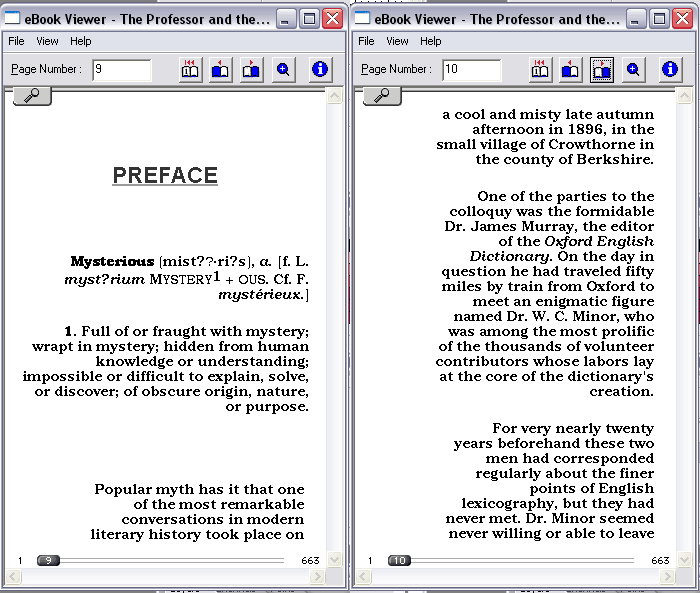
Task: Open Help menu in left viewer
Action: (81, 41)
